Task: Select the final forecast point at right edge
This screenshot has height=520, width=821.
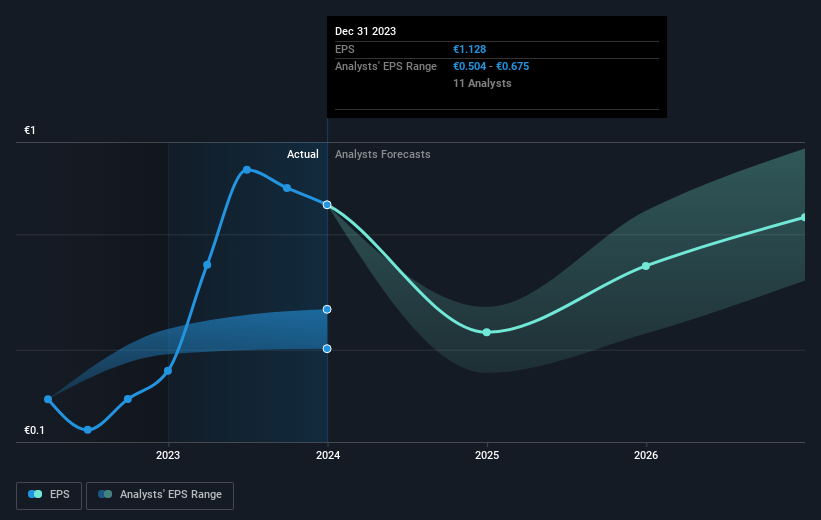Action: (803, 217)
